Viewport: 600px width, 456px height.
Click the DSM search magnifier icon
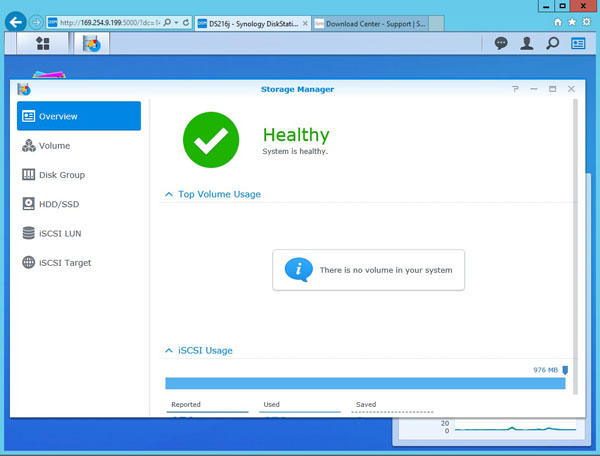click(x=552, y=43)
